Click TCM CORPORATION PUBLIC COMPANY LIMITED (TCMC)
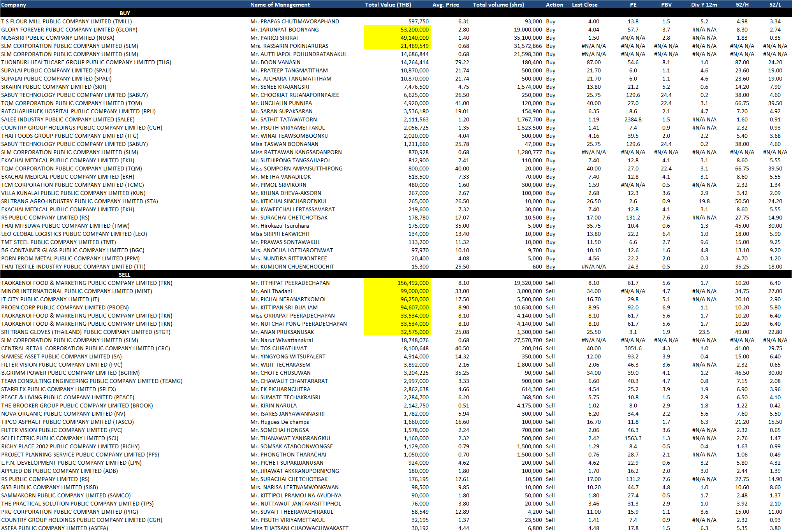The width and height of the screenshot is (792, 532). tap(72, 185)
